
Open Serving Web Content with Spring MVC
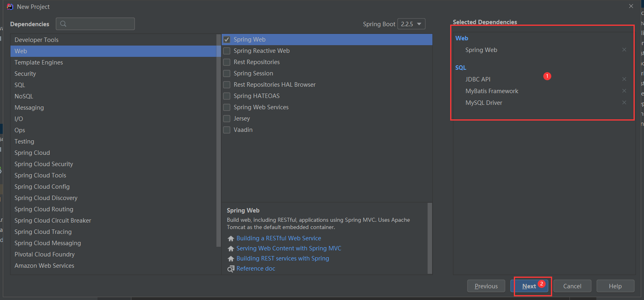(289, 248)
